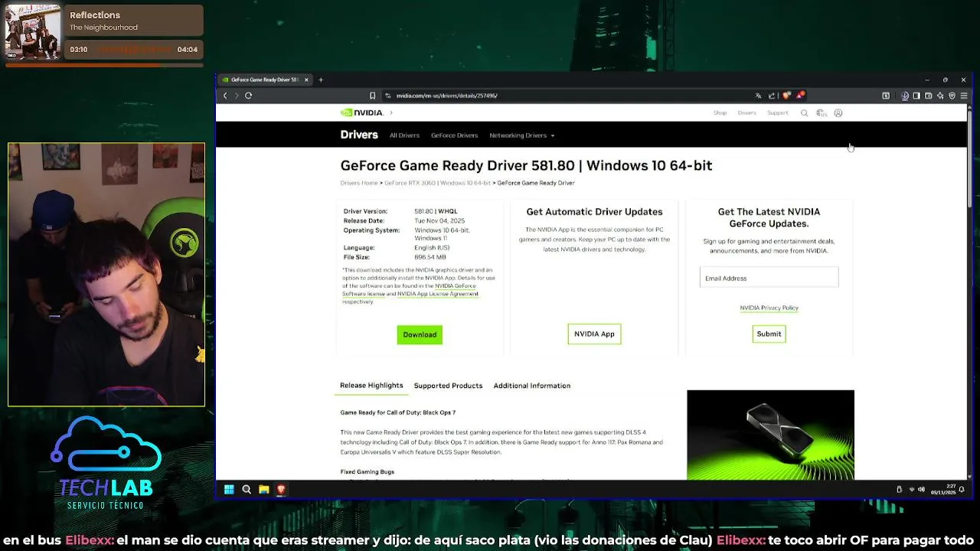The height and width of the screenshot is (551, 980).
Task: Open GeForce Drivers in the nav bar
Action: click(x=454, y=135)
